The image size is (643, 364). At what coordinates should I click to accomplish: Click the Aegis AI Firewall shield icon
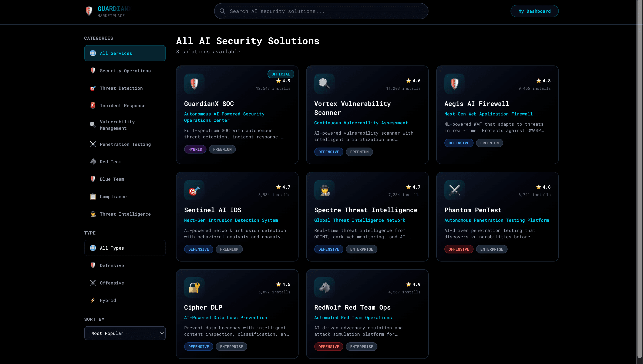(454, 84)
